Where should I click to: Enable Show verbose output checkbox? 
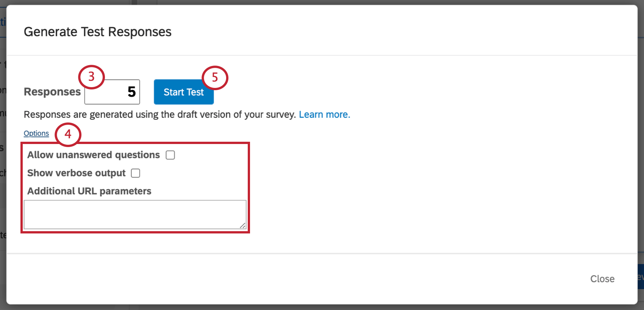[x=136, y=173]
